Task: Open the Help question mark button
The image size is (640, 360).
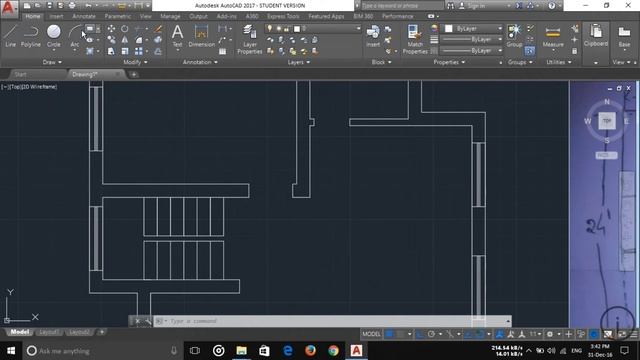Action: click(x=552, y=6)
